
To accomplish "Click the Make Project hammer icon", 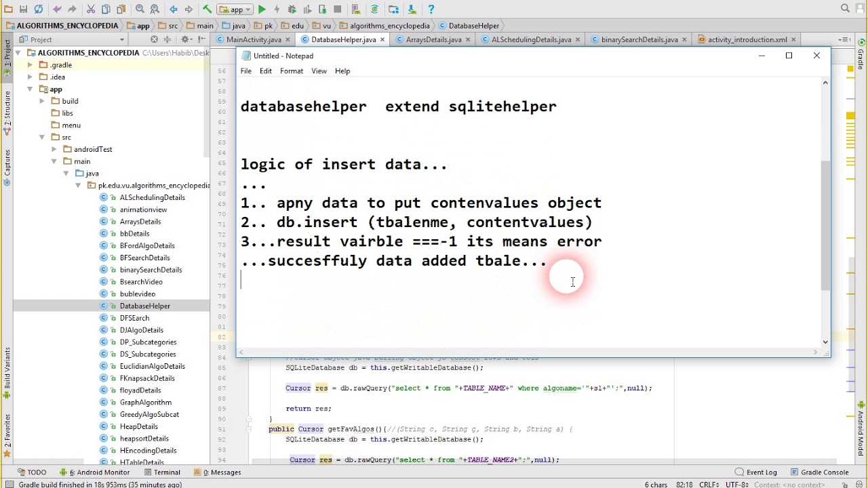I will pos(207,9).
